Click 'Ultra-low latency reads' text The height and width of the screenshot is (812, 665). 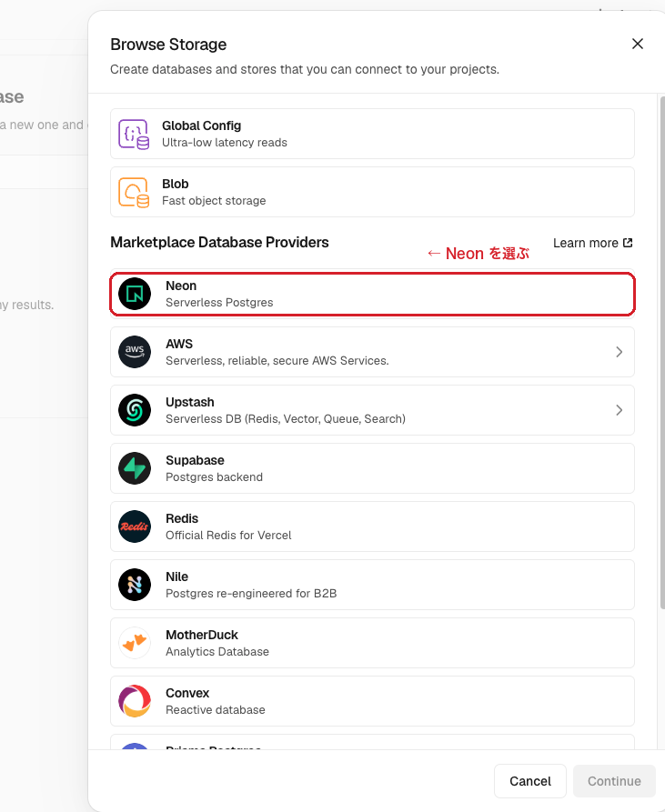click(225, 143)
